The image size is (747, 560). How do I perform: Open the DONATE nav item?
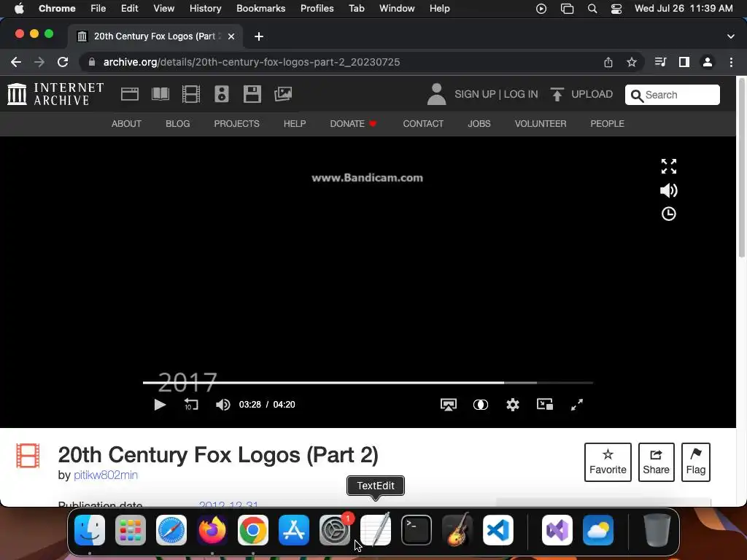[x=353, y=124]
